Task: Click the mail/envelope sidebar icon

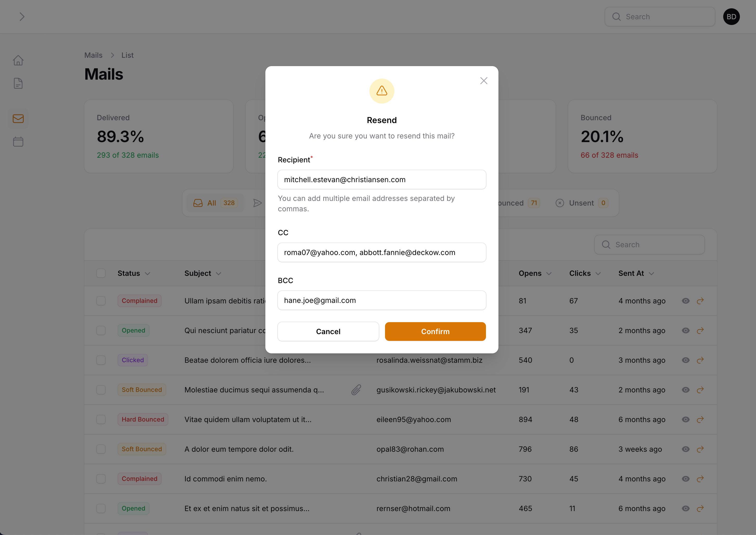Action: [x=18, y=119]
